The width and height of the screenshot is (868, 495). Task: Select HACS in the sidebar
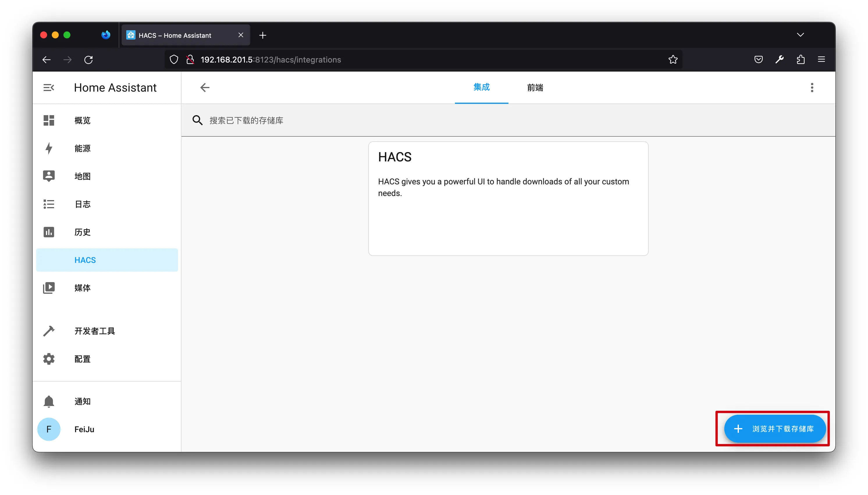point(107,260)
